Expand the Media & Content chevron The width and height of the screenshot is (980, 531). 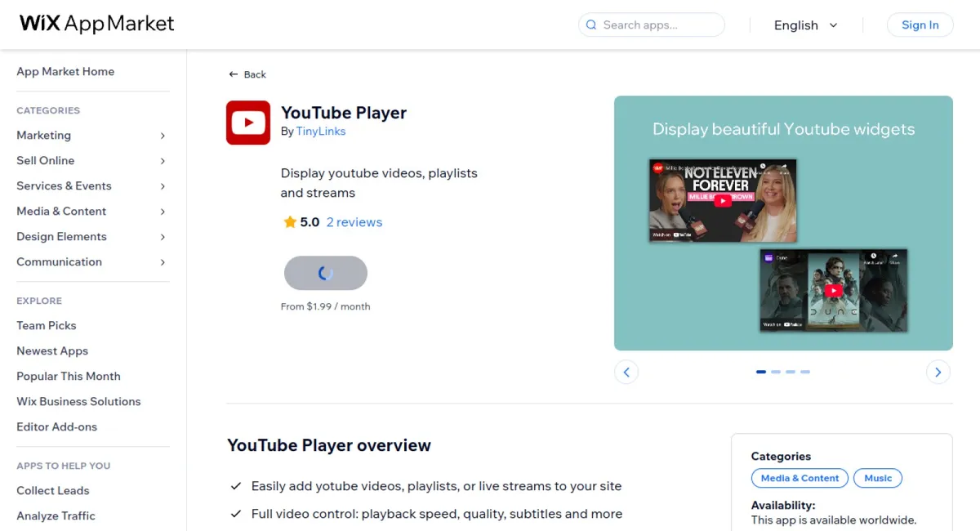[x=163, y=212]
